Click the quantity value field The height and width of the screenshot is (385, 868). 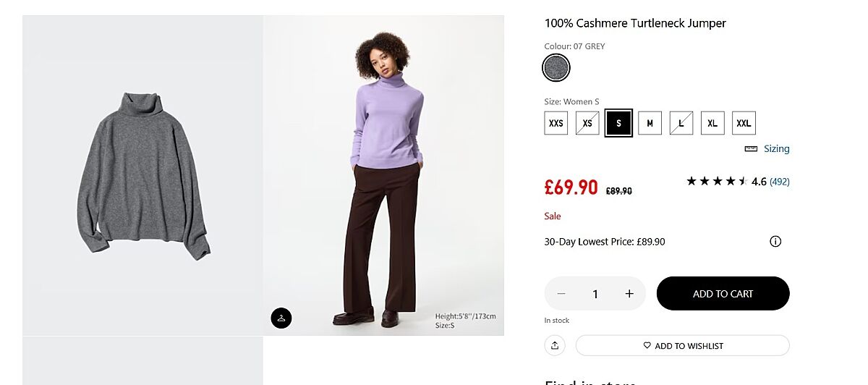[x=595, y=294]
